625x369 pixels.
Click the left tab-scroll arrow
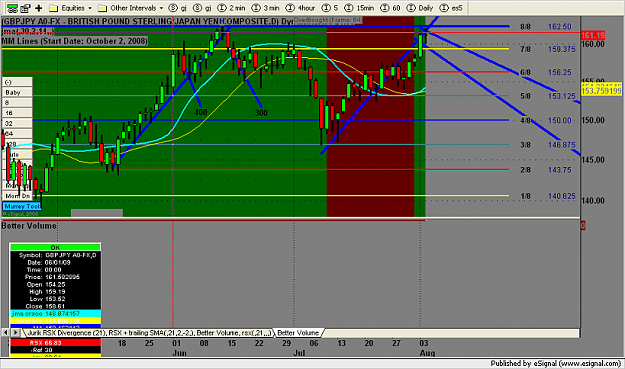click(6, 332)
